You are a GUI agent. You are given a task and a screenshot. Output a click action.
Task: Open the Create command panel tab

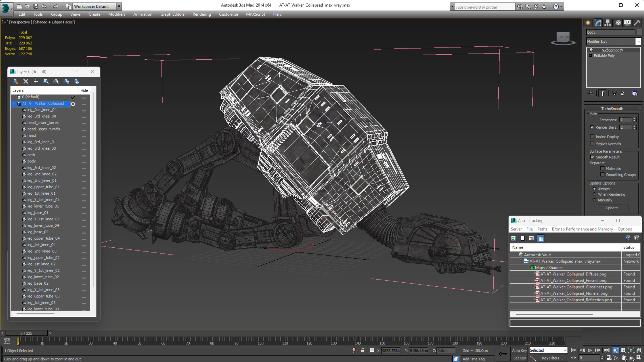[588, 23]
